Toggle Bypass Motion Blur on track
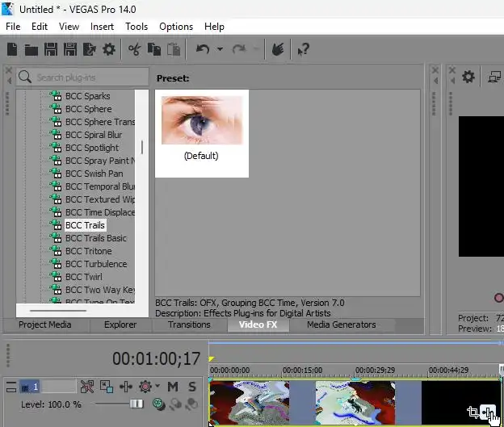Viewport: 504px width, 427px height. [87, 387]
